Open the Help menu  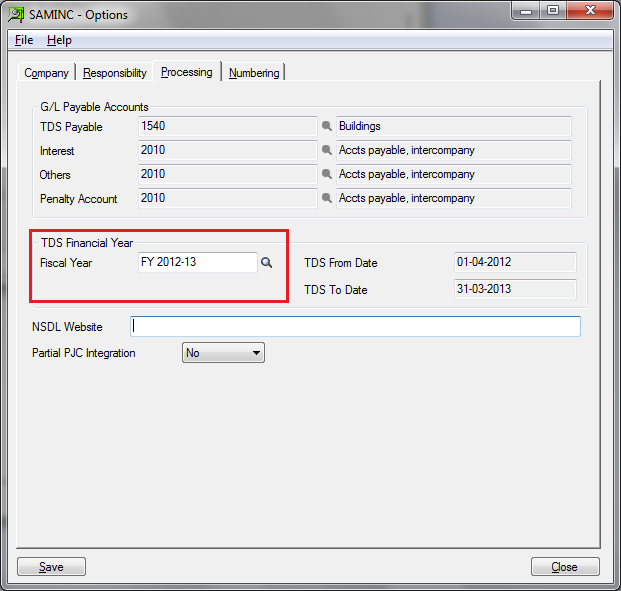click(59, 40)
